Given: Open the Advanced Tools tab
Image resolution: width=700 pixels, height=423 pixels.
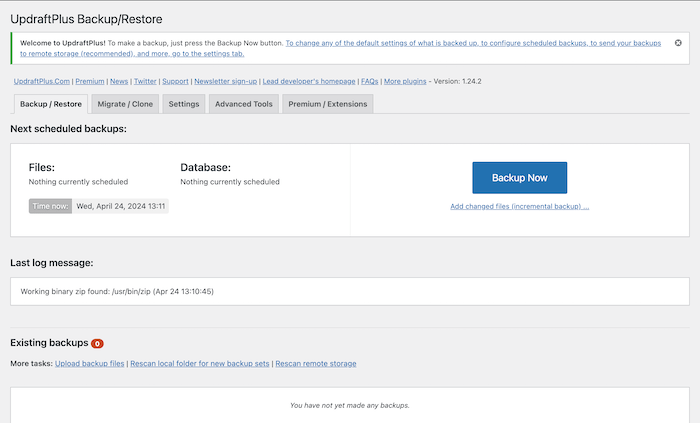Looking at the screenshot, I should (x=244, y=104).
